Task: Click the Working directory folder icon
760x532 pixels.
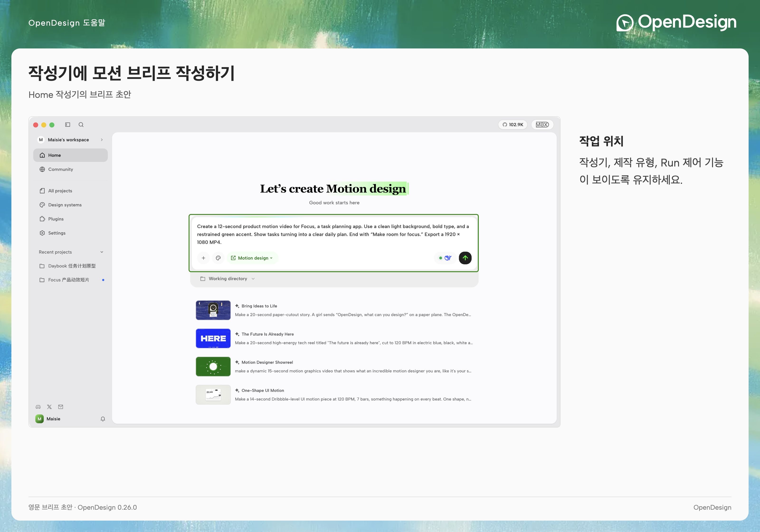Action: point(203,279)
